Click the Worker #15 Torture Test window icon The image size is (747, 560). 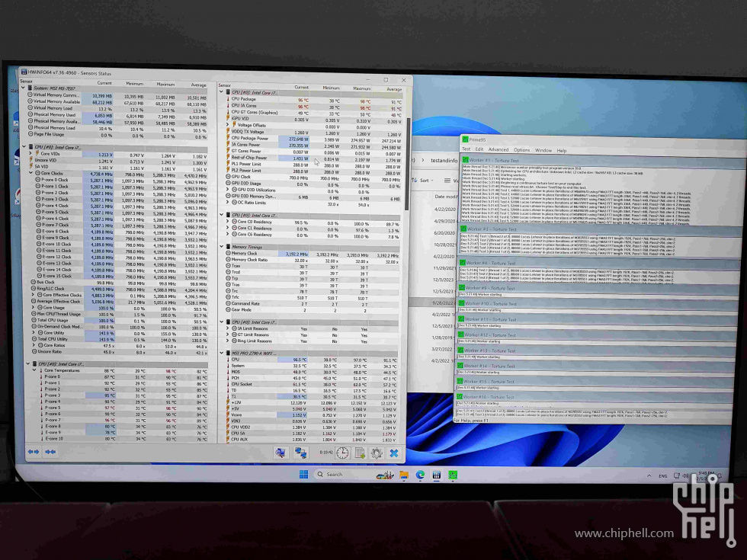coord(460,382)
